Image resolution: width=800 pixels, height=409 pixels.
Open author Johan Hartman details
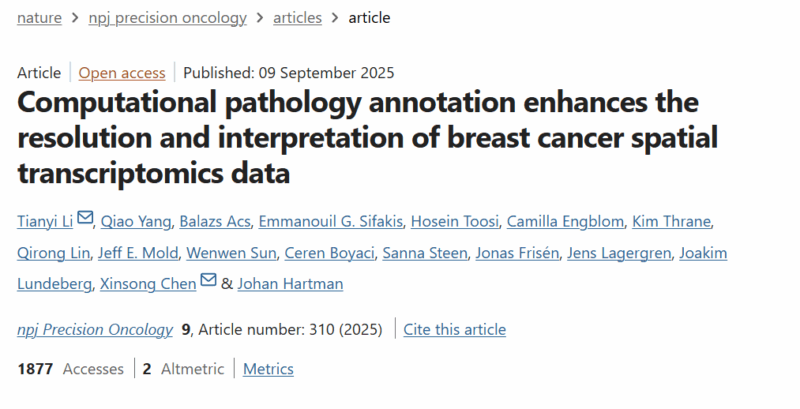click(x=290, y=284)
